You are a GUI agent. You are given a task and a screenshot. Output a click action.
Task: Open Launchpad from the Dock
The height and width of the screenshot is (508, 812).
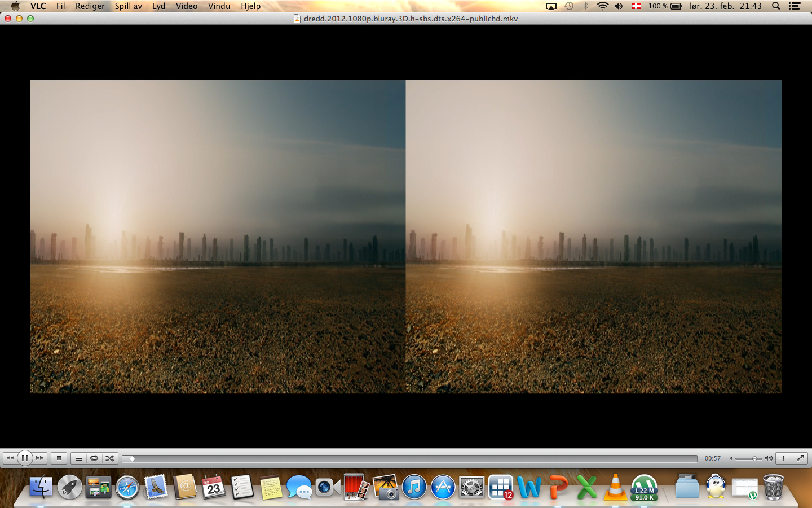(70, 487)
